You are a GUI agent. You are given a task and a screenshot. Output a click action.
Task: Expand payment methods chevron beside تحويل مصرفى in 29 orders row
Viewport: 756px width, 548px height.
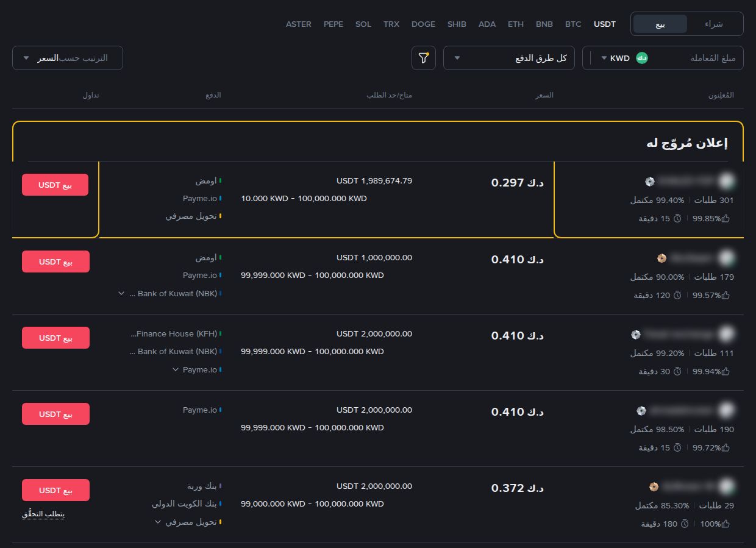[158, 522]
